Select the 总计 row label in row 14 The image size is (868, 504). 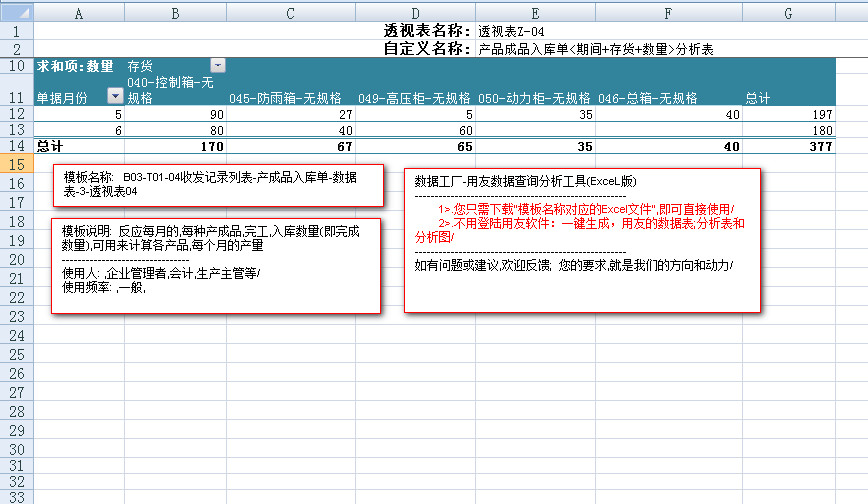50,146
